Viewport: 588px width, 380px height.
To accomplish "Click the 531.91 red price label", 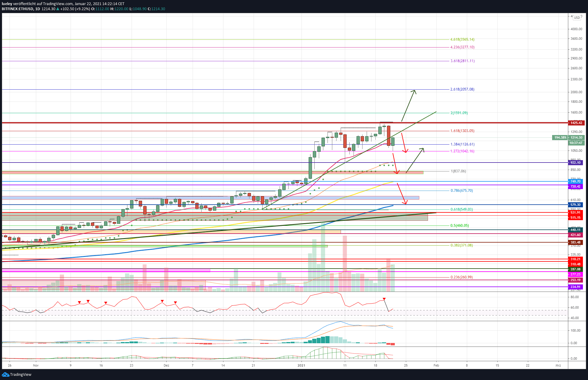I will pos(576,212).
